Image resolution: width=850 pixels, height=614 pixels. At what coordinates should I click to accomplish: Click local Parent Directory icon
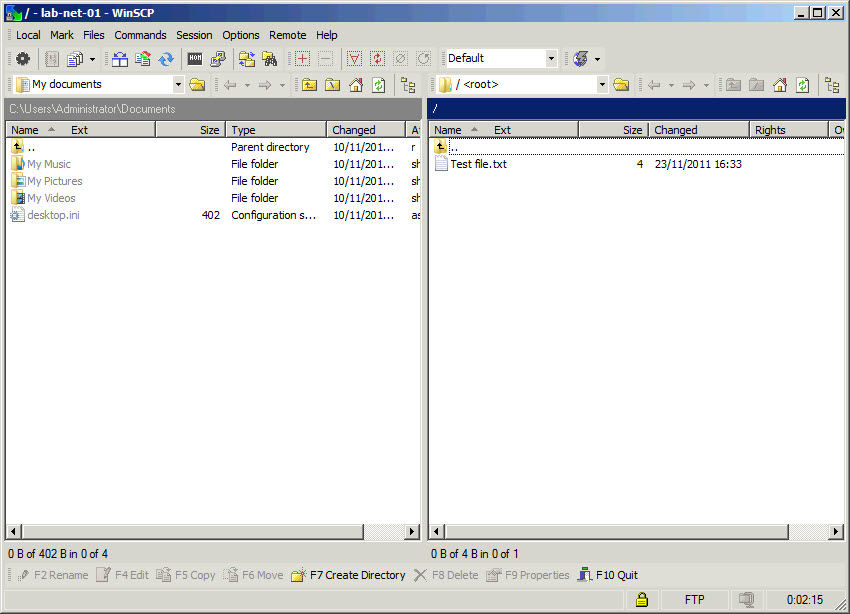[310, 85]
